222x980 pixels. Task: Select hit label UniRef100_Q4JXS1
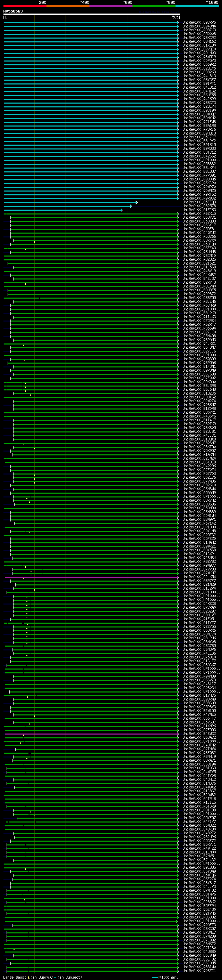tap(199, 344)
